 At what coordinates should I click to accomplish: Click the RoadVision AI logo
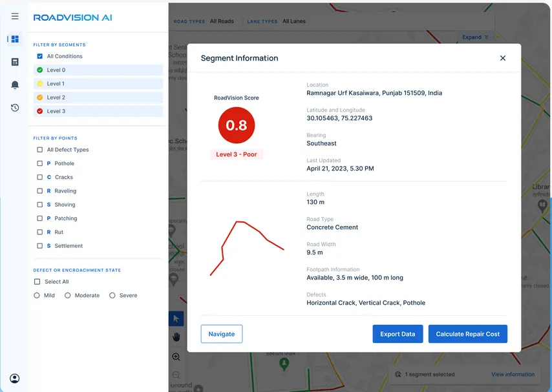point(72,17)
